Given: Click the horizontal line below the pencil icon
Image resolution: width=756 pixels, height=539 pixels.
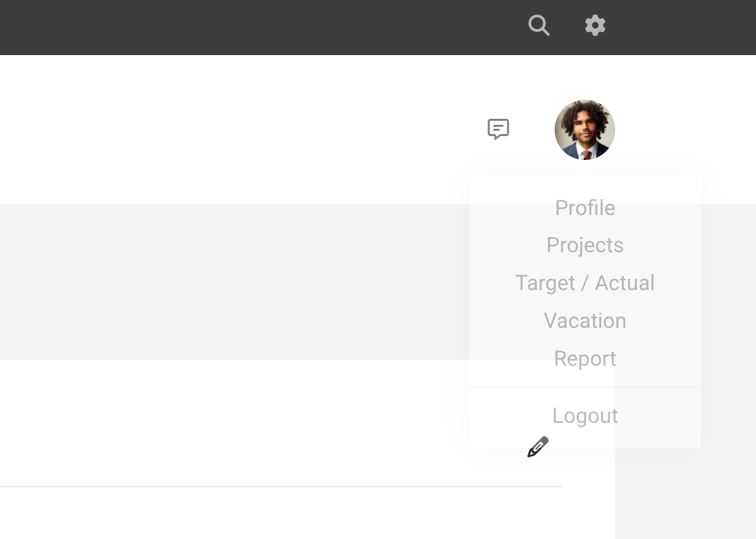Looking at the screenshot, I should tap(280, 487).
